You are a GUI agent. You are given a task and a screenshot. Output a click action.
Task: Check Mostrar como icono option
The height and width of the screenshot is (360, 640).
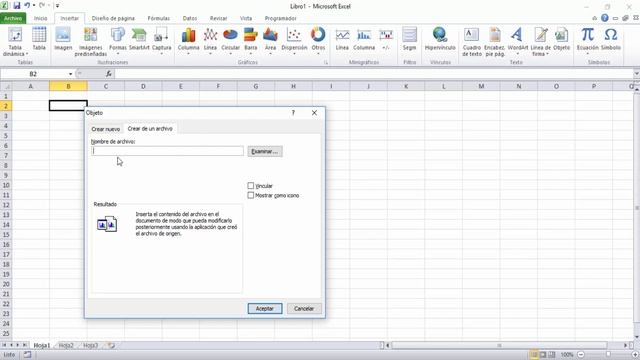click(251, 196)
